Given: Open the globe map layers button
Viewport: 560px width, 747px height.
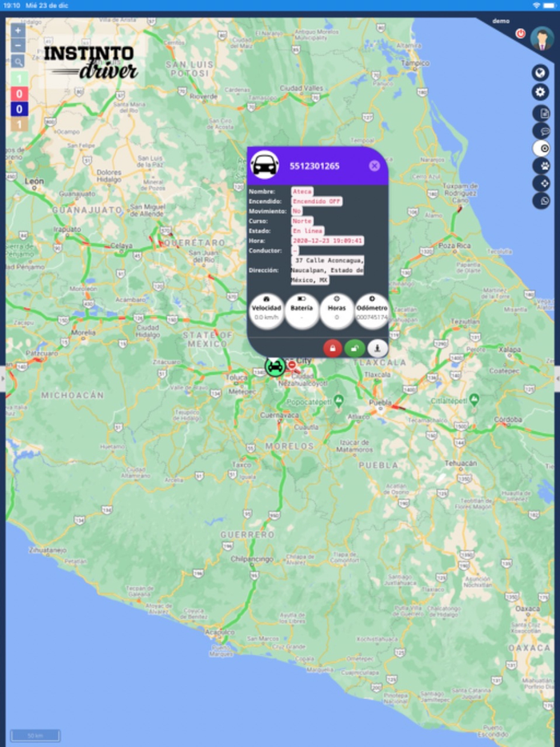Looking at the screenshot, I should pyautogui.click(x=540, y=73).
